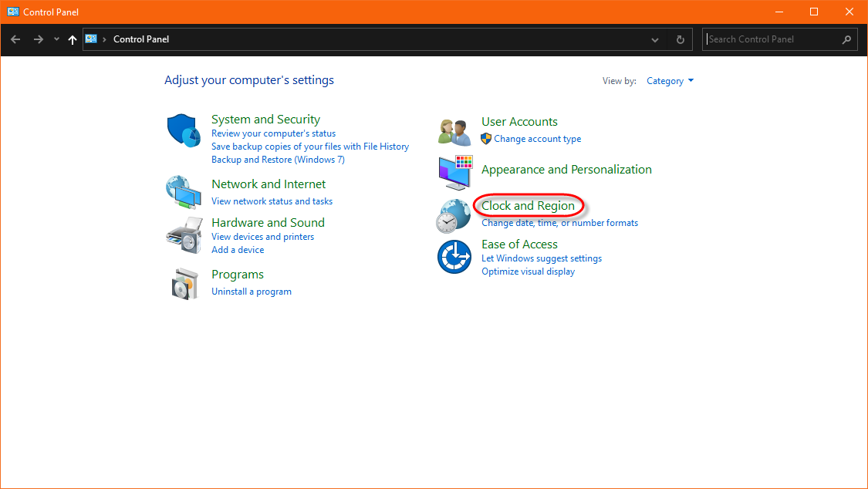The image size is (868, 489).
Task: Click the Refresh button in address bar
Action: click(x=681, y=39)
